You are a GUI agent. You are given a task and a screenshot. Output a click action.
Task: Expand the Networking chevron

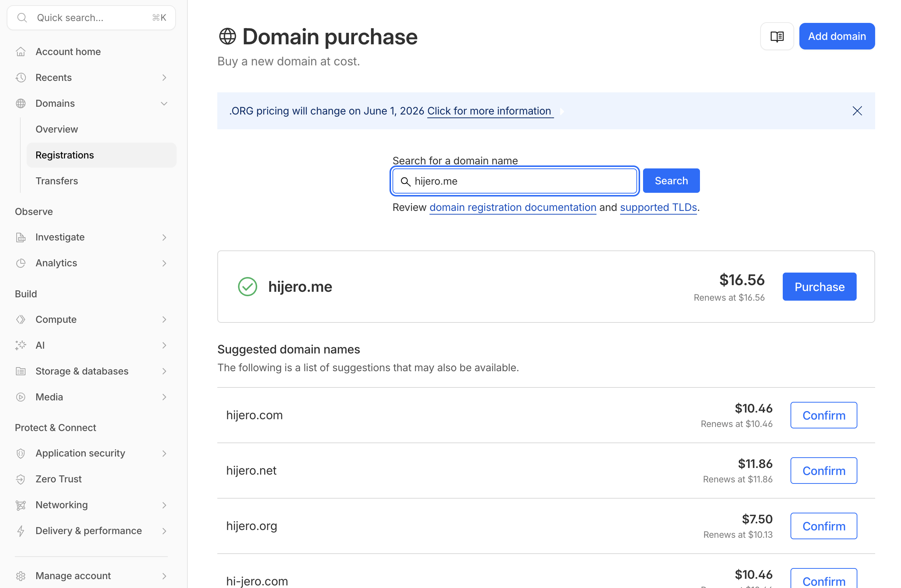coord(164,505)
